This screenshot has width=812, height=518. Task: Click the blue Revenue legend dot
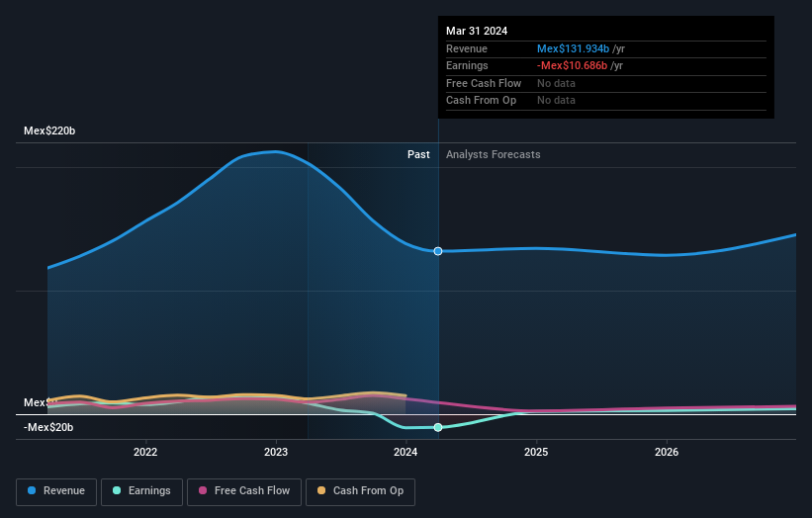[x=32, y=490]
